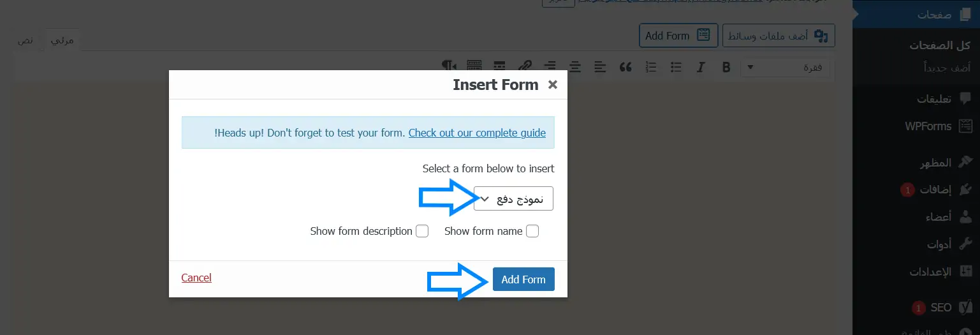Open the form selection dropdown نموذج دفع
The image size is (980, 335).
click(513, 199)
